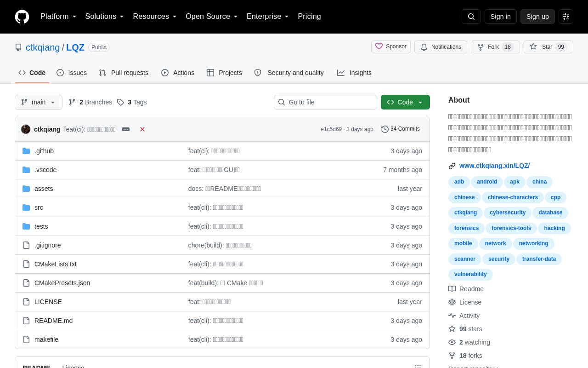Expand the Open Source menu

[212, 17]
